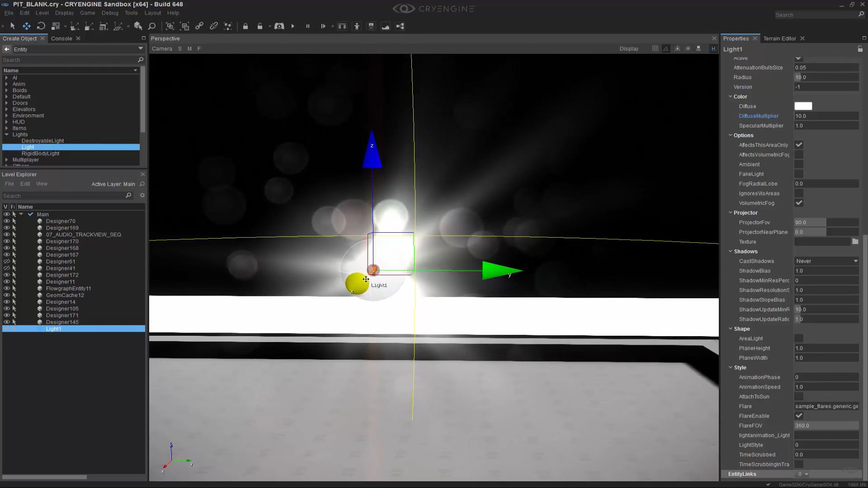
Task: Open the EntityLinks dropdown
Action: point(803,474)
